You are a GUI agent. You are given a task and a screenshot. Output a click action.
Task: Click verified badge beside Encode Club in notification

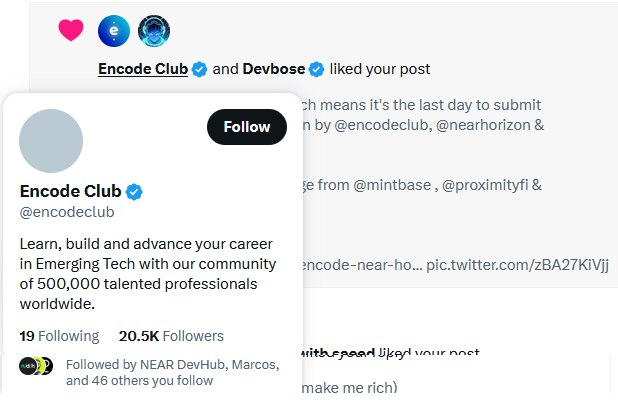click(199, 69)
